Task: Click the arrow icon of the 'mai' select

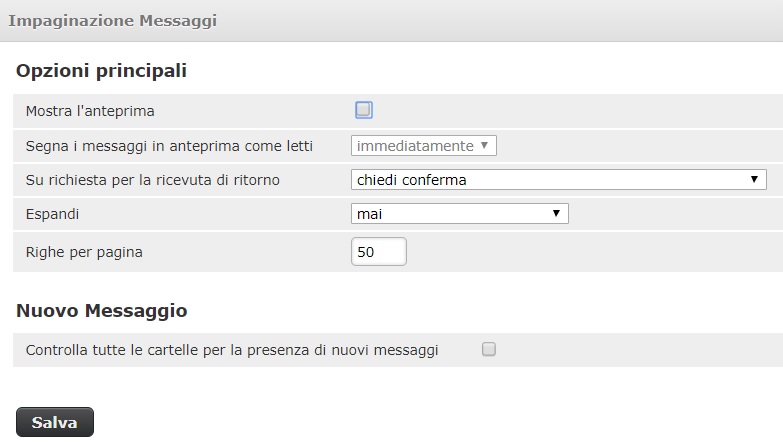Action: tap(556, 213)
